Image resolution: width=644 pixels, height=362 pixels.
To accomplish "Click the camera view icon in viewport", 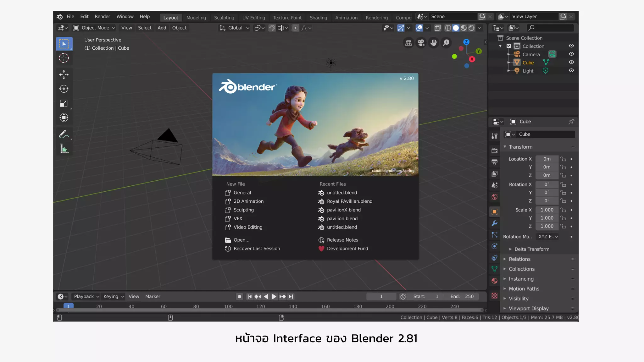I will [x=421, y=43].
